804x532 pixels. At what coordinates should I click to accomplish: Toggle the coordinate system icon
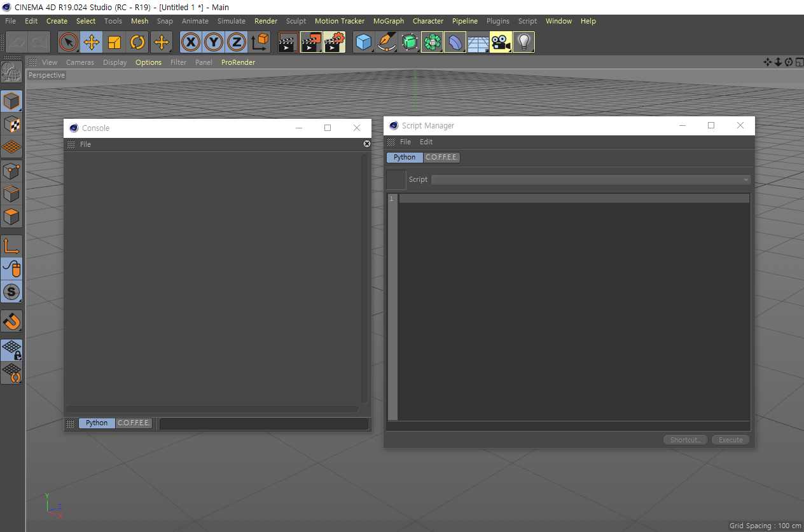pyautogui.click(x=260, y=43)
